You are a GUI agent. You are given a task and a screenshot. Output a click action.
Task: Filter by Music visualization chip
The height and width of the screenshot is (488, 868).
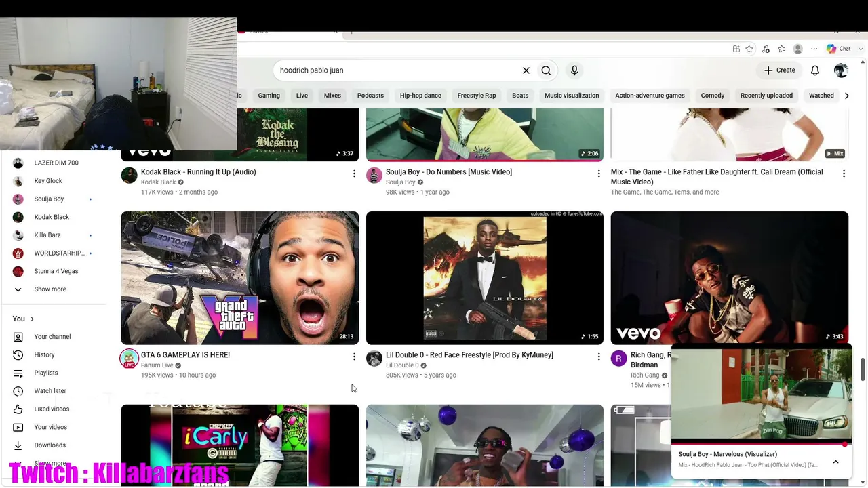point(572,96)
